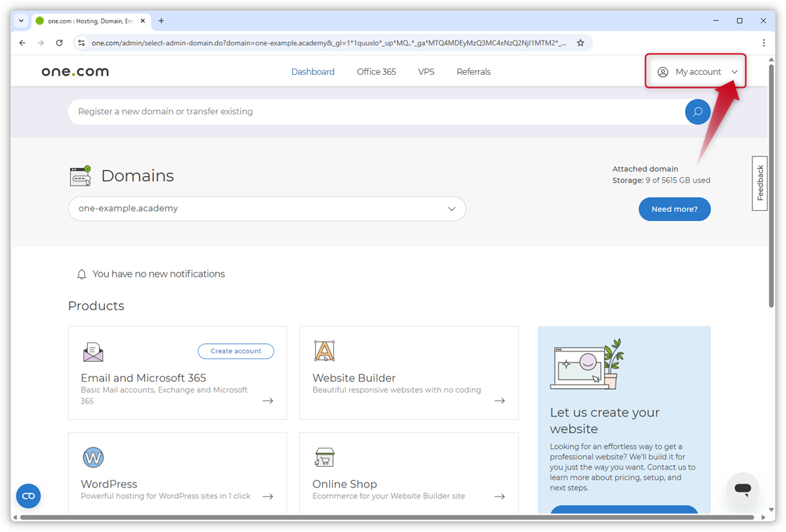Select the Referrals menu item
786x532 pixels.
473,72
